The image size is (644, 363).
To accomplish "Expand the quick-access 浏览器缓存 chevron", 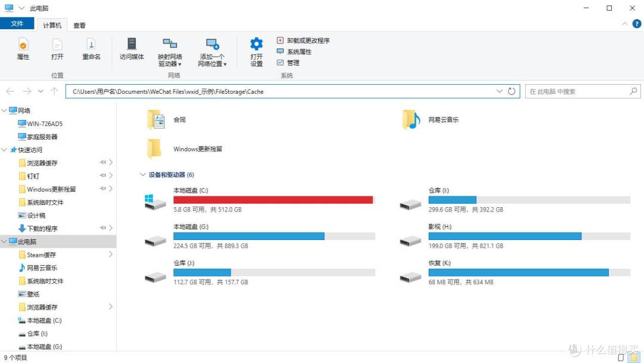I will pyautogui.click(x=110, y=162).
